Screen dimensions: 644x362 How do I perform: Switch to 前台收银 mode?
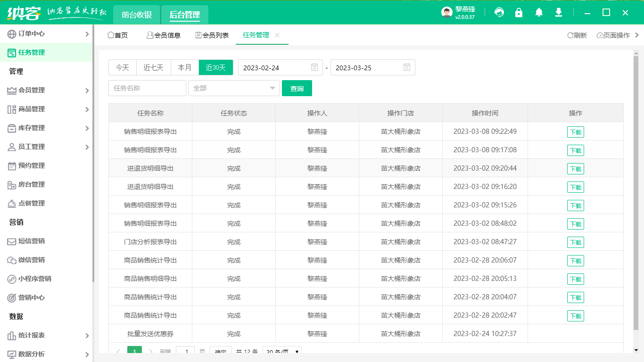point(136,15)
